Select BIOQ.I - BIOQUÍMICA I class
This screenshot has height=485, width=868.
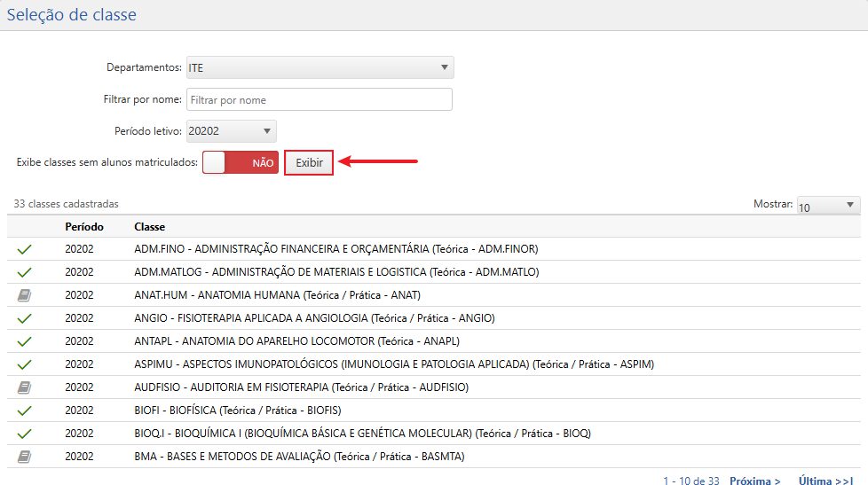[363, 434]
